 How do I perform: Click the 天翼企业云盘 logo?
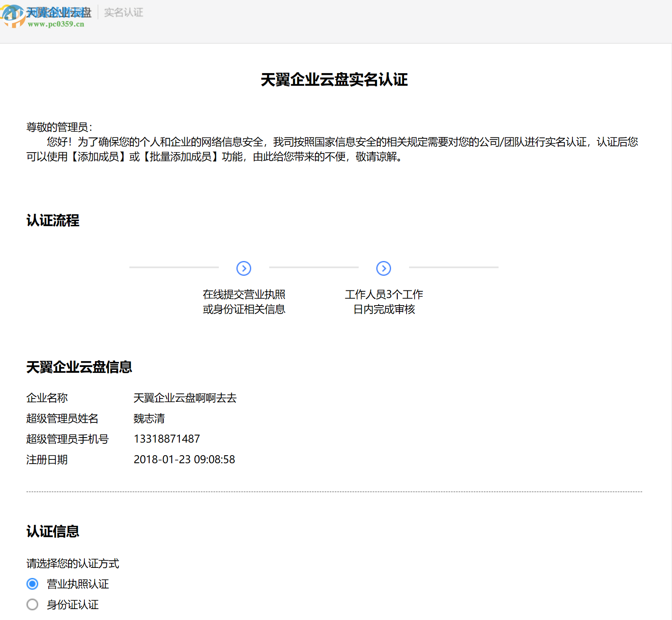click(x=59, y=11)
